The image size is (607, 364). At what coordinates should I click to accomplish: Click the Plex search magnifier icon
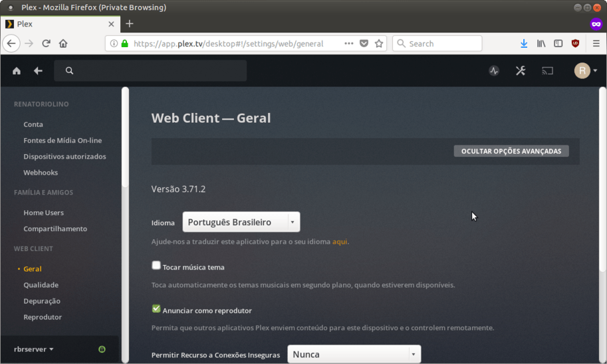click(x=69, y=70)
